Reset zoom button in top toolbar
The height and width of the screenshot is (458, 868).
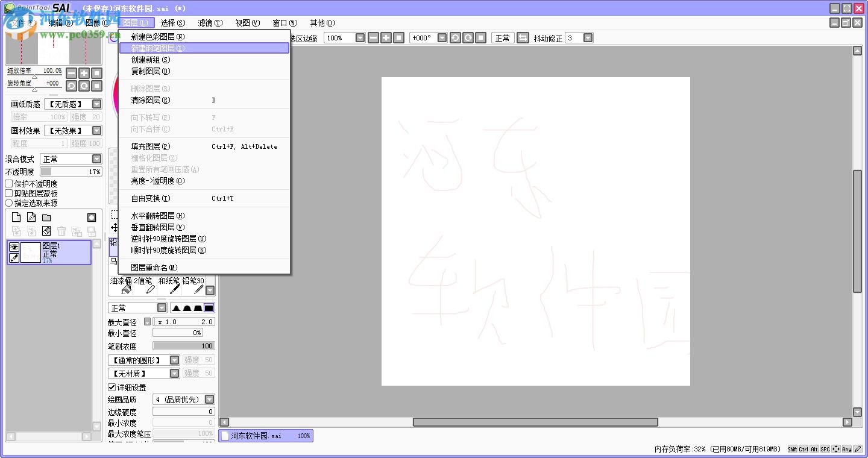pos(398,37)
